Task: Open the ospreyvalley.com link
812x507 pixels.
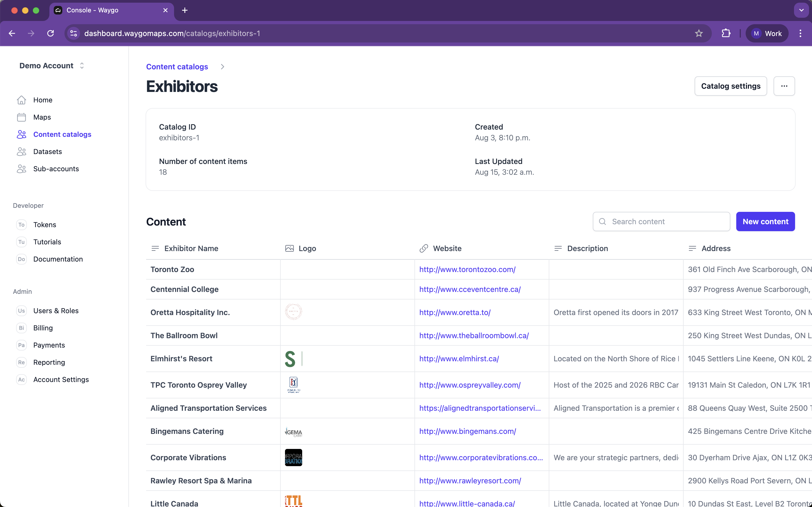Action: [x=470, y=385]
